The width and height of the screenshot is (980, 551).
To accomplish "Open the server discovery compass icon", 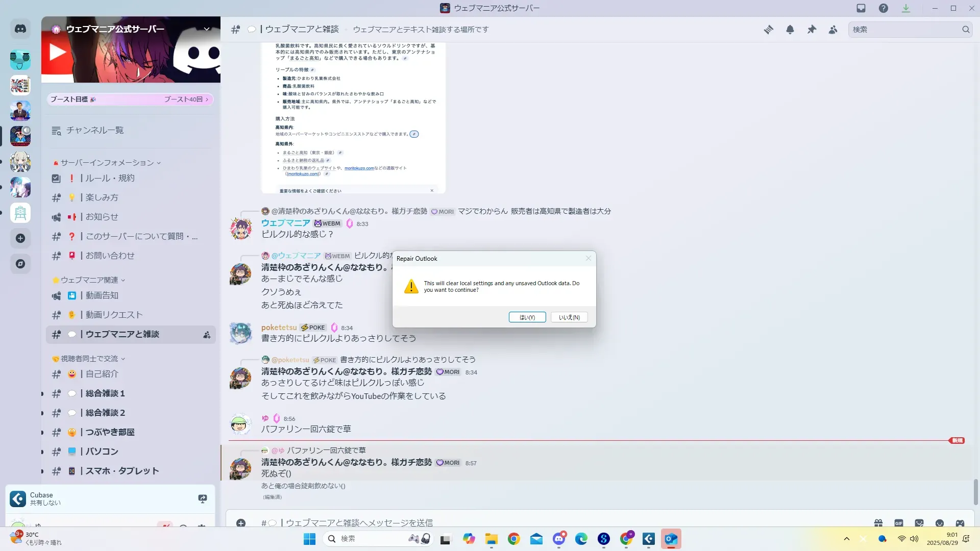I will coord(20,264).
